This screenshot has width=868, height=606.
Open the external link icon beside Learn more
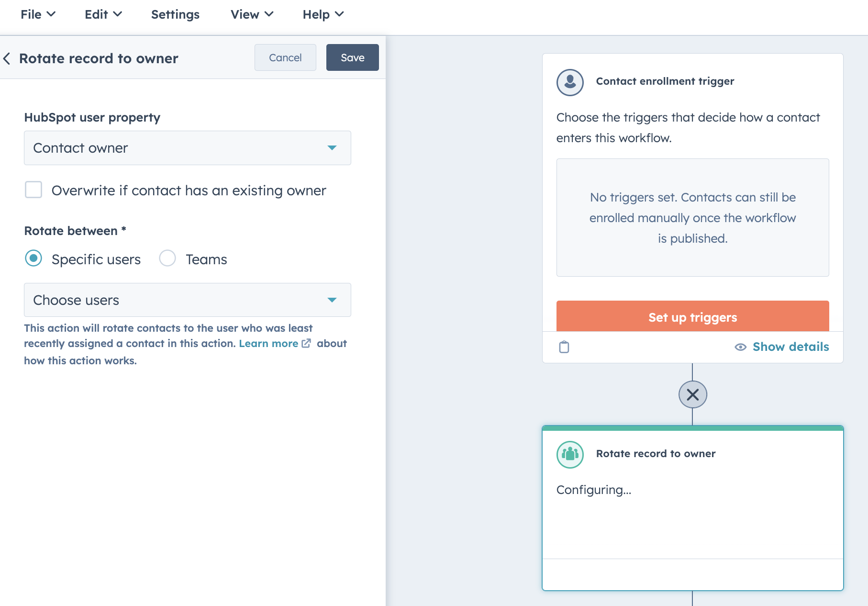tap(307, 343)
